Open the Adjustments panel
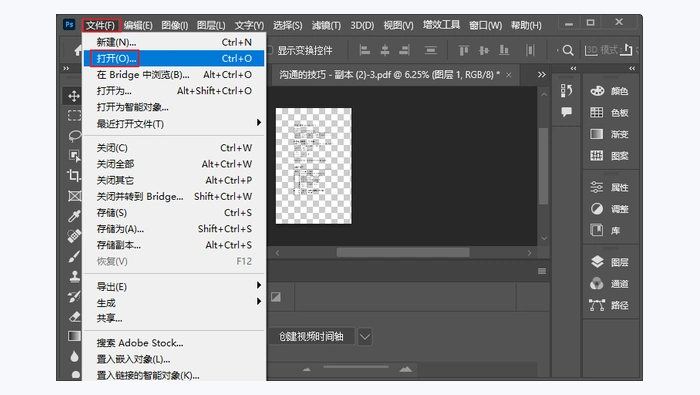The height and width of the screenshot is (395, 700). [x=609, y=209]
